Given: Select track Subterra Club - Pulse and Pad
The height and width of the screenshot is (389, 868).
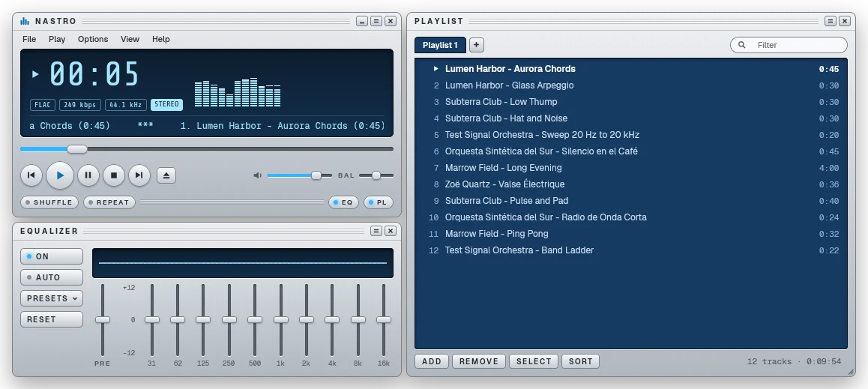Looking at the screenshot, I should point(631,201).
